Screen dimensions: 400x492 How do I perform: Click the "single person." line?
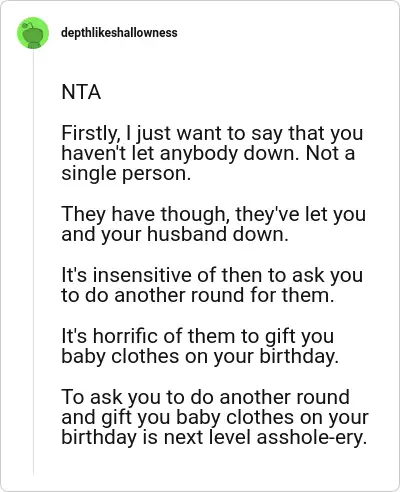pyautogui.click(x=126, y=174)
